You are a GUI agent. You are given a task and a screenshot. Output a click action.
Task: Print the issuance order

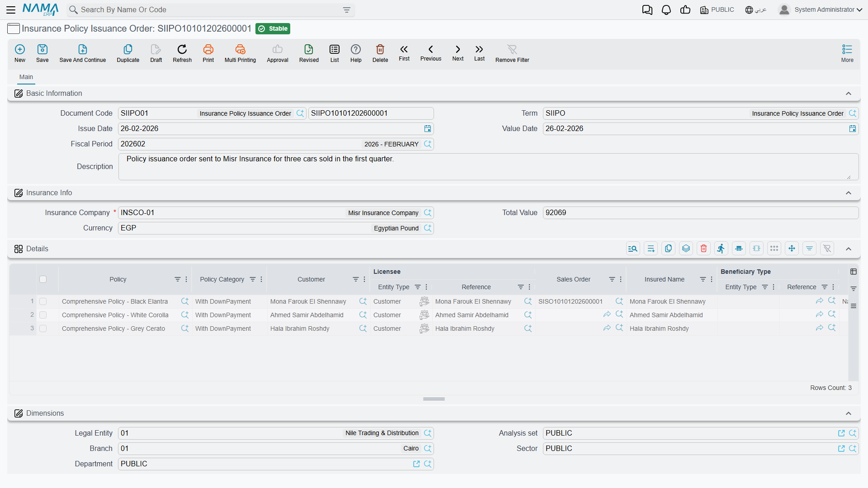[x=208, y=53]
